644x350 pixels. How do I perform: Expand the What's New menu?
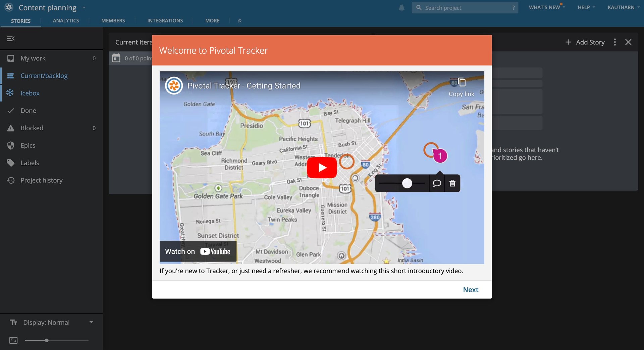pyautogui.click(x=547, y=7)
